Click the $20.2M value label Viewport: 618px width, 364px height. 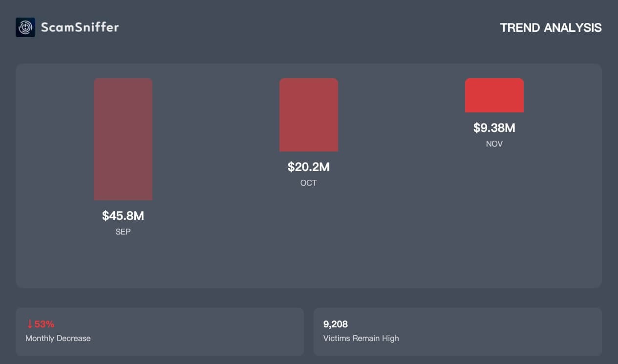309,167
